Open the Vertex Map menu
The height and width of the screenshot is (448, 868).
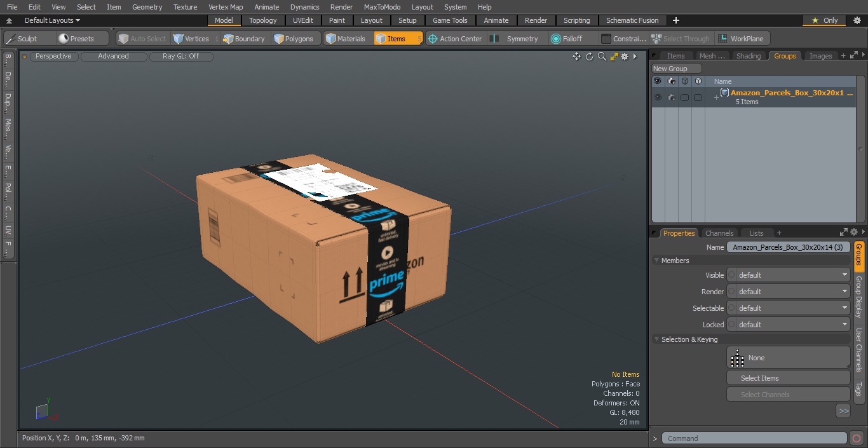226,7
